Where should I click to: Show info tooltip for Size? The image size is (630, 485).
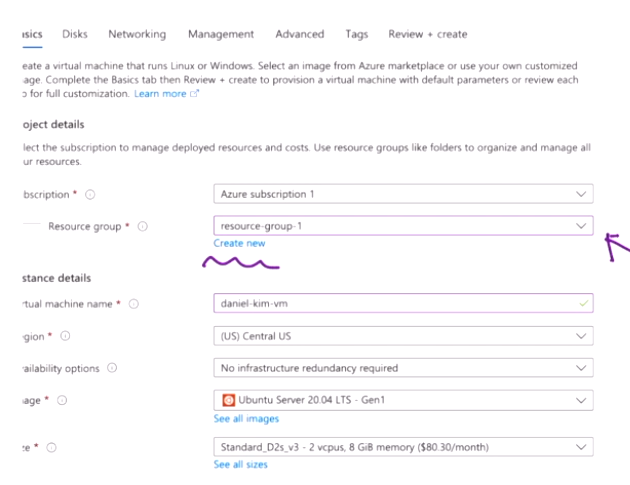pos(51,447)
